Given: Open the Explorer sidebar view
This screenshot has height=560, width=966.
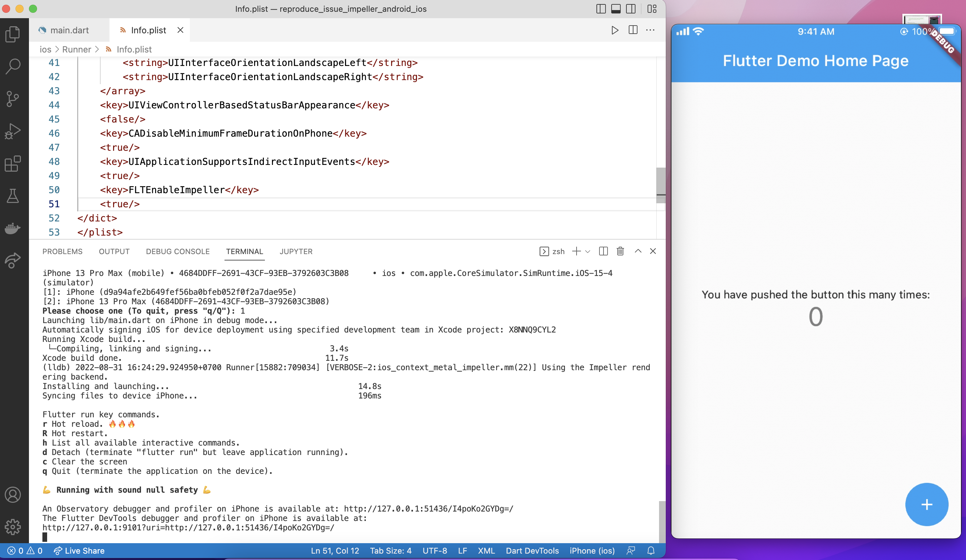Looking at the screenshot, I should [x=13, y=34].
